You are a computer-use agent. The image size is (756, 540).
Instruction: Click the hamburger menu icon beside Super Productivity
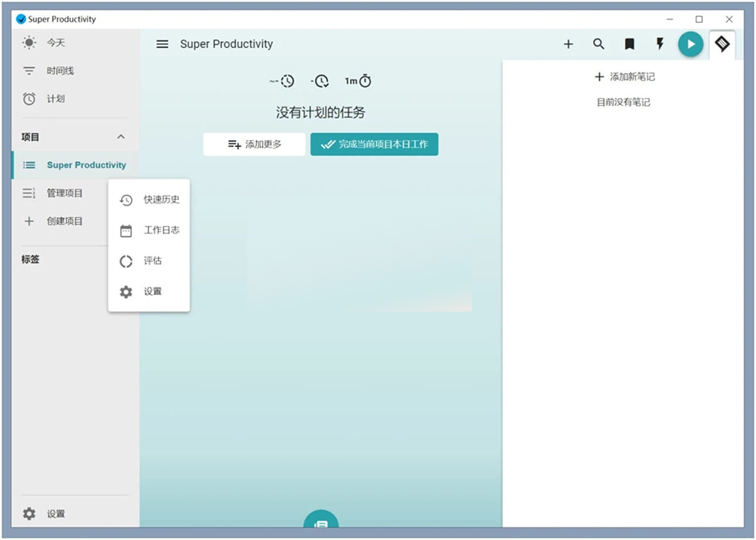162,45
